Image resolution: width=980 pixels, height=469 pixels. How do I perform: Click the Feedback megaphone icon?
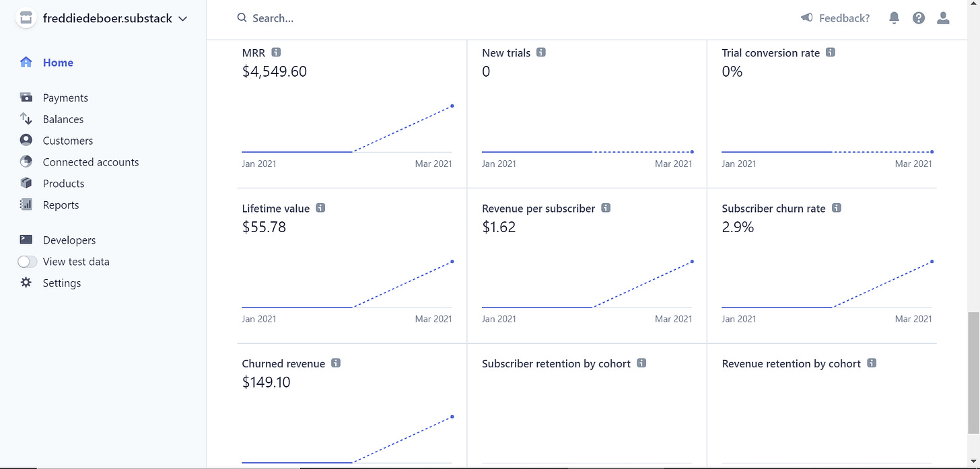[x=806, y=18]
